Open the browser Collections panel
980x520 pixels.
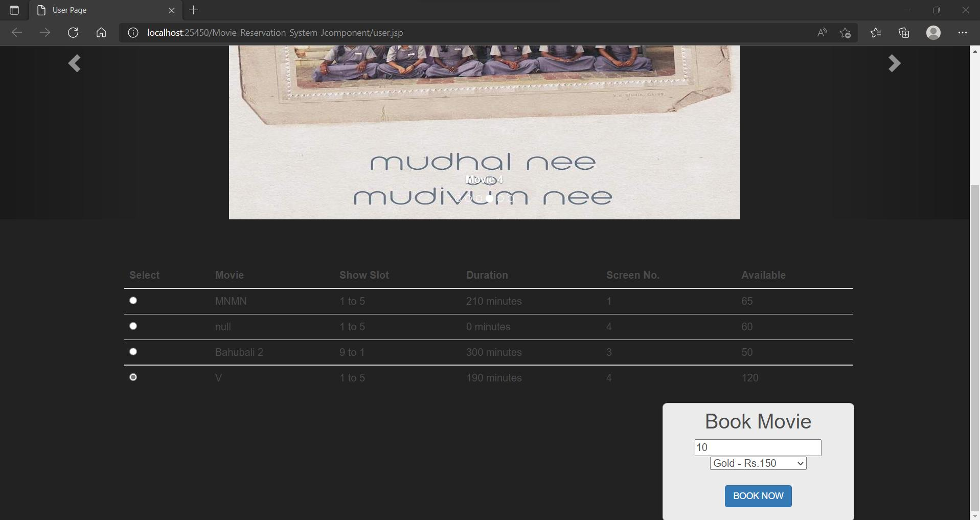point(903,32)
